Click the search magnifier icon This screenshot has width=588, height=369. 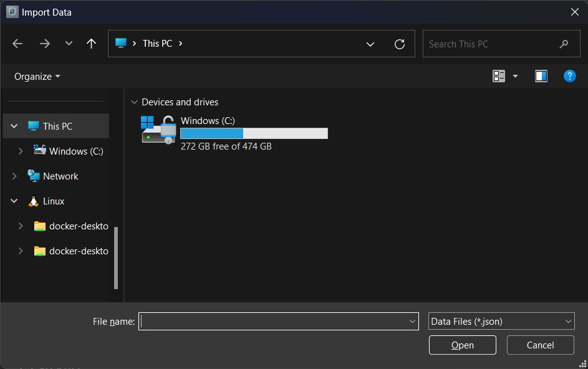564,44
